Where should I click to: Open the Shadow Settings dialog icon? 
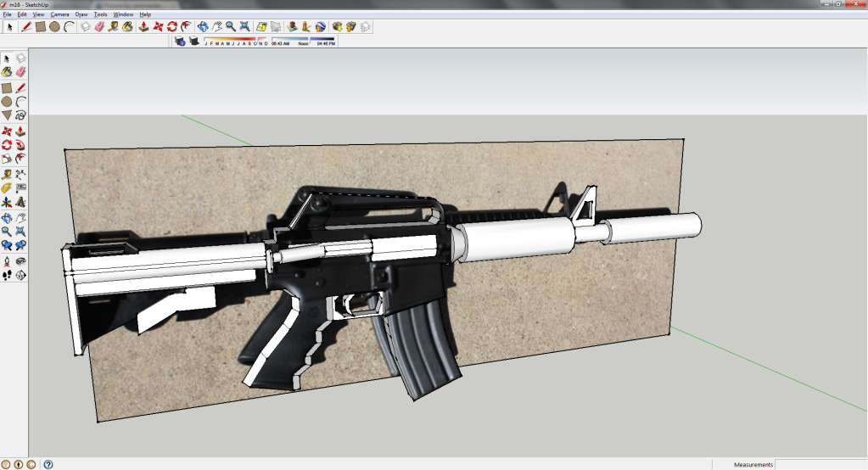point(180,41)
